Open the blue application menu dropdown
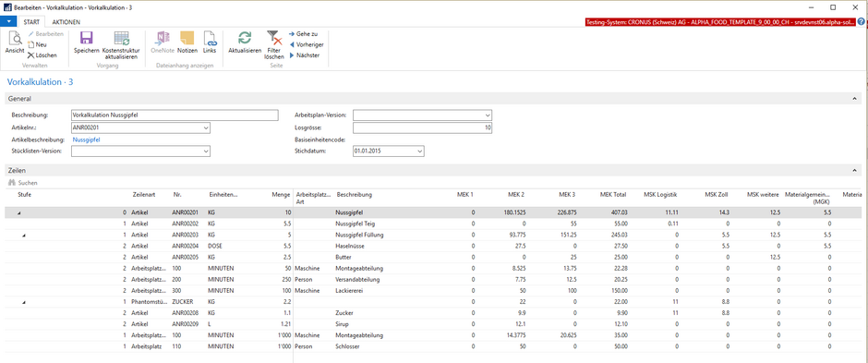The width and height of the screenshot is (868, 363). tap(8, 21)
